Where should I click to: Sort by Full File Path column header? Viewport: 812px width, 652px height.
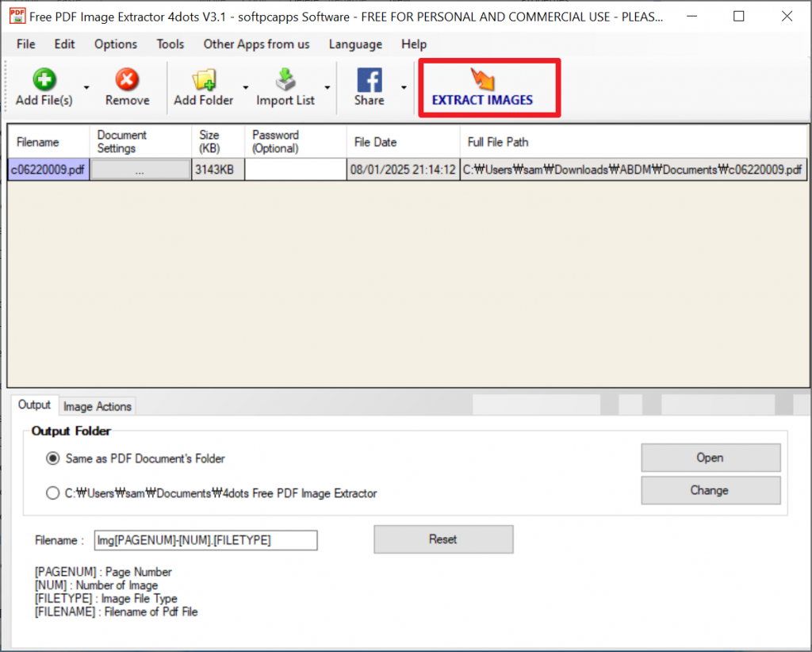(633, 142)
